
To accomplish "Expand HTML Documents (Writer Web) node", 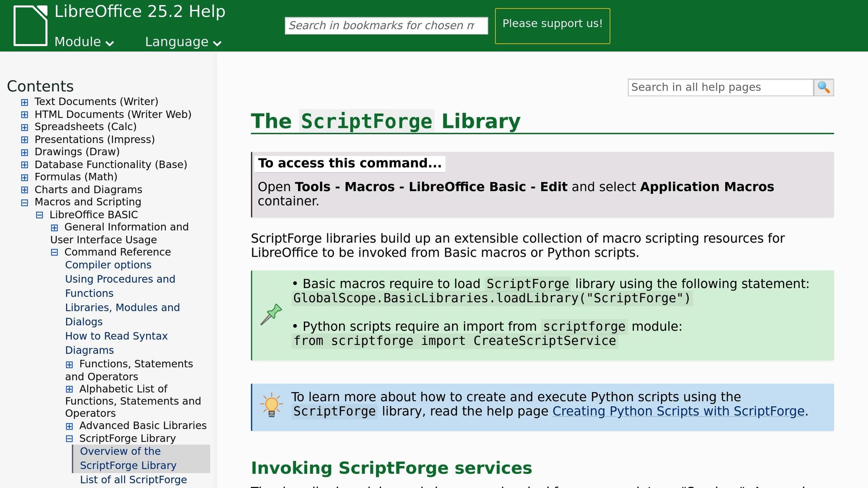I will click(25, 115).
